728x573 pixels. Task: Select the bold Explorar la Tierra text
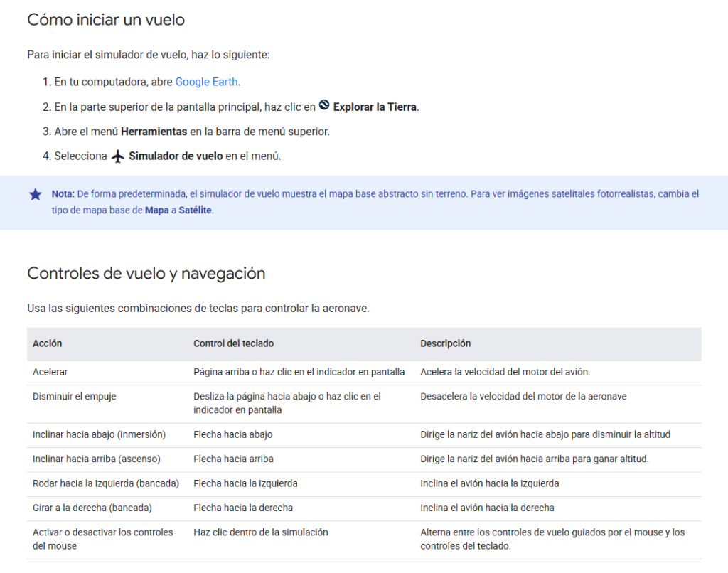click(x=375, y=107)
